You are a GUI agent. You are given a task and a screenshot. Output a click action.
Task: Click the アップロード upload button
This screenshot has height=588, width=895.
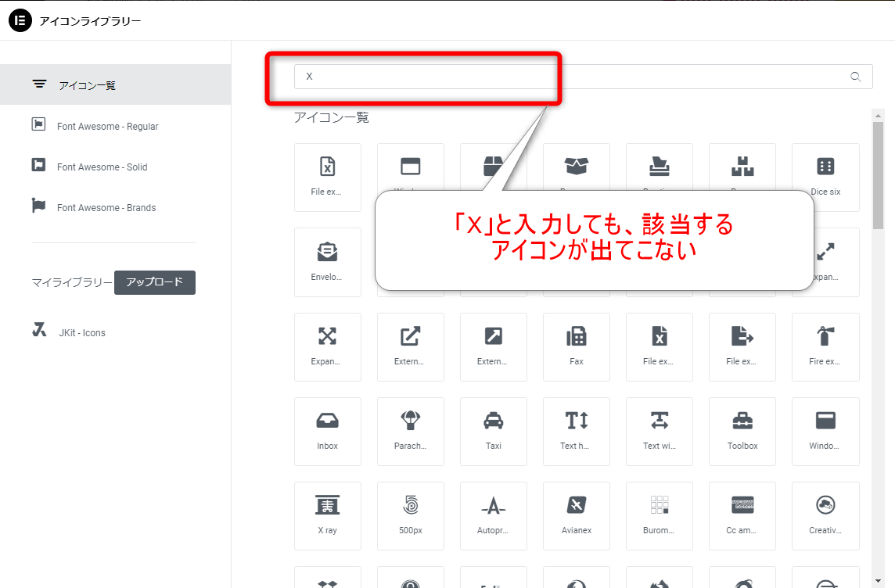coord(154,283)
